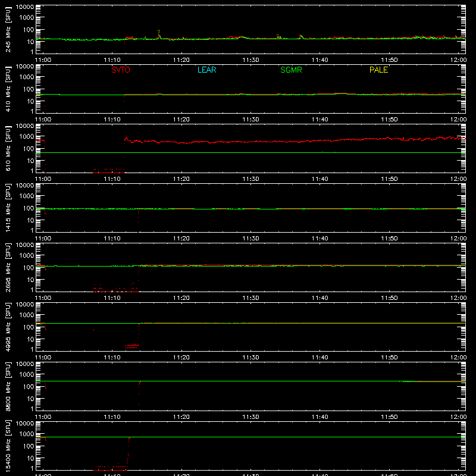Select the 610 MHz [SFU] axis label

(8, 148)
